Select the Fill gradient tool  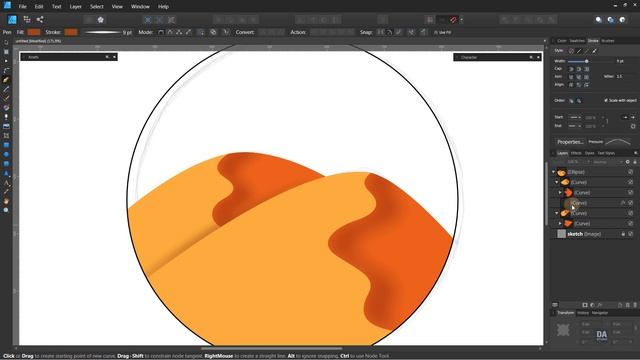[x=6, y=108]
